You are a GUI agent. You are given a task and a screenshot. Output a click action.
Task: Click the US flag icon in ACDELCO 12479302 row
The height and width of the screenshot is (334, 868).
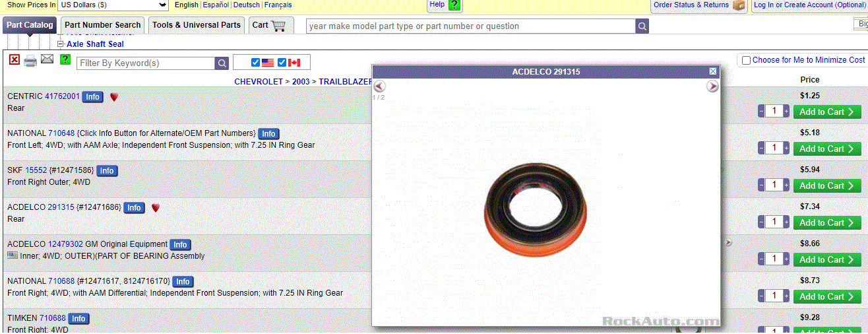coord(13,255)
